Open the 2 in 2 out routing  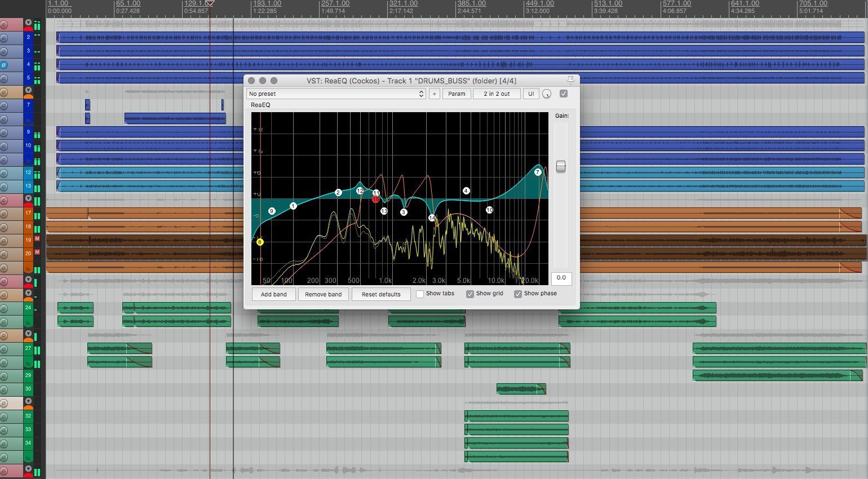[x=497, y=94]
